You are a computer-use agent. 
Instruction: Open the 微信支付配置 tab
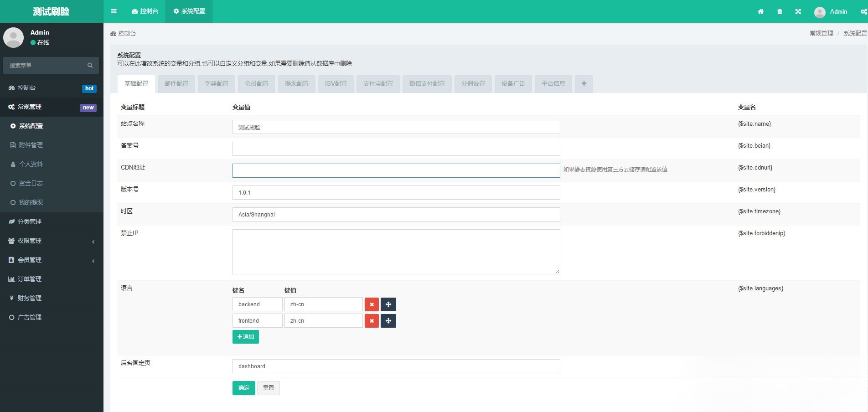427,83
